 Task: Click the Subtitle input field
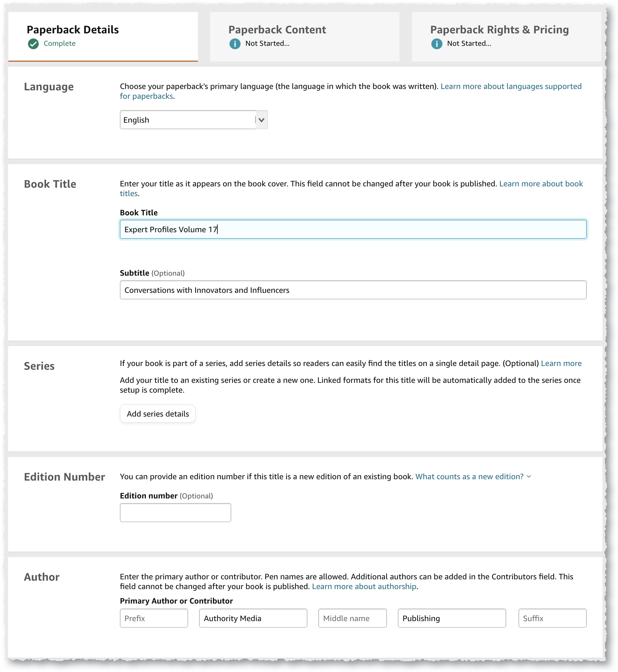pos(353,290)
